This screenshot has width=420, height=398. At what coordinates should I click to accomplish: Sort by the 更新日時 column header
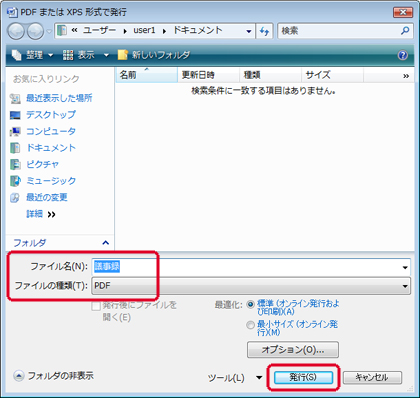(208, 75)
